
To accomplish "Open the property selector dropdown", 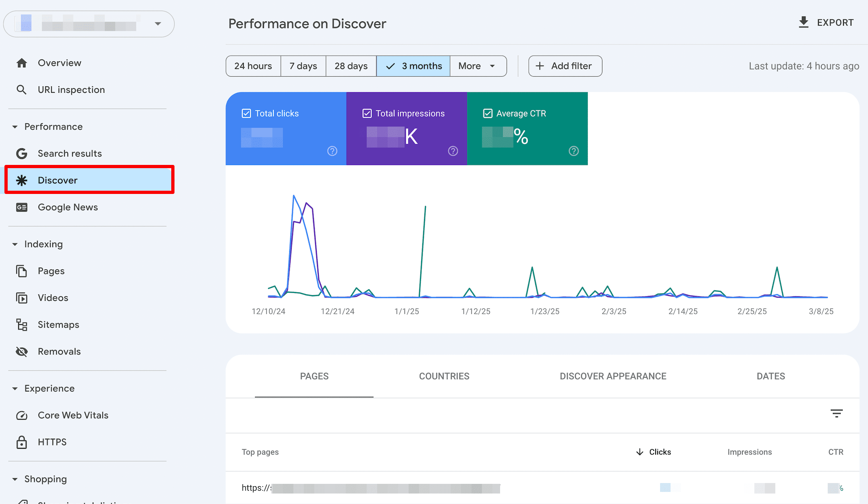I will click(x=158, y=23).
